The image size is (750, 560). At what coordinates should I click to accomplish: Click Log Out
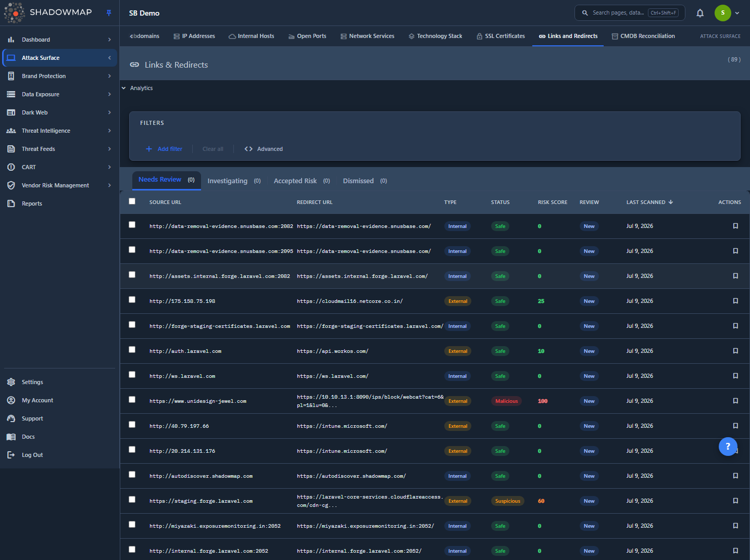coord(59,455)
